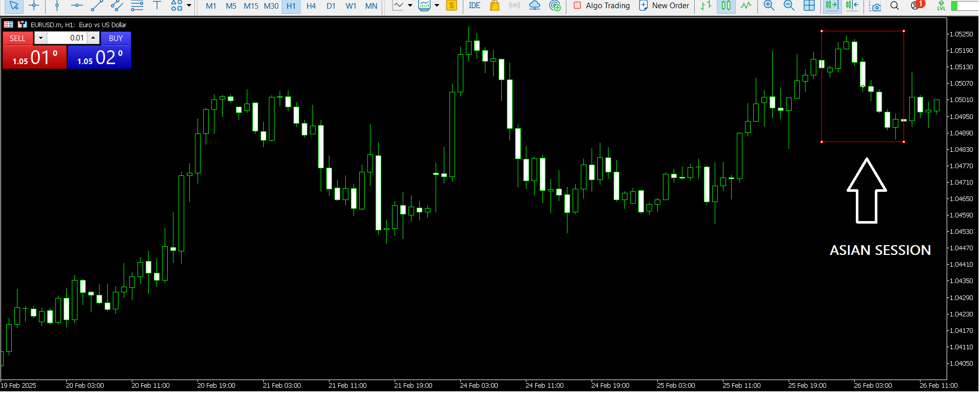This screenshot has width=980, height=398.
Task: Take a chart screenshot with camera icon
Action: pyautogui.click(x=875, y=6)
